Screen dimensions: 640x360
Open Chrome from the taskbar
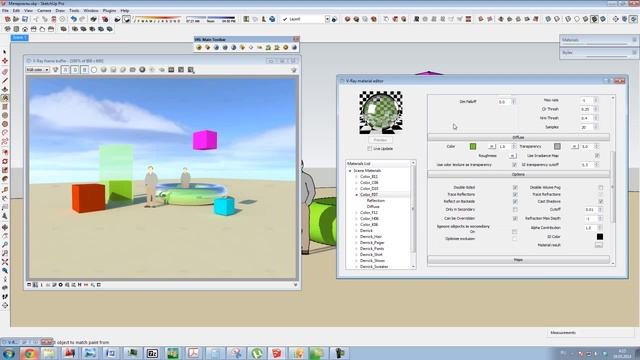pos(29,353)
